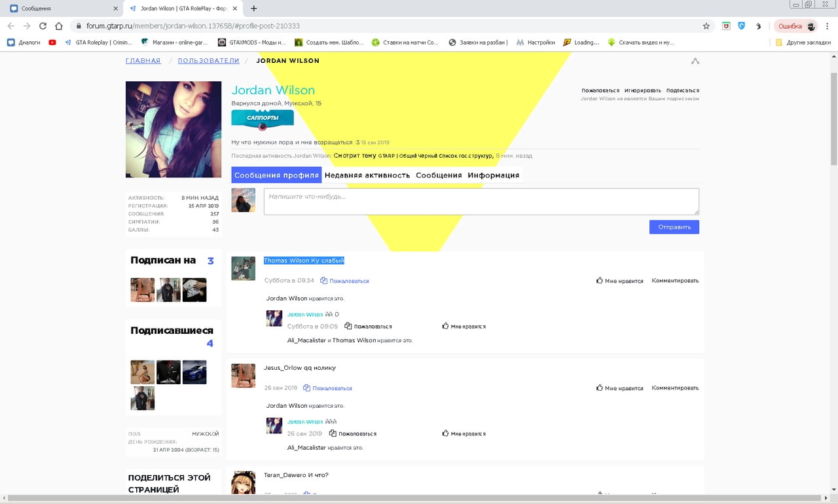Click the address bar URL
The image size is (838, 504).
tap(193, 26)
